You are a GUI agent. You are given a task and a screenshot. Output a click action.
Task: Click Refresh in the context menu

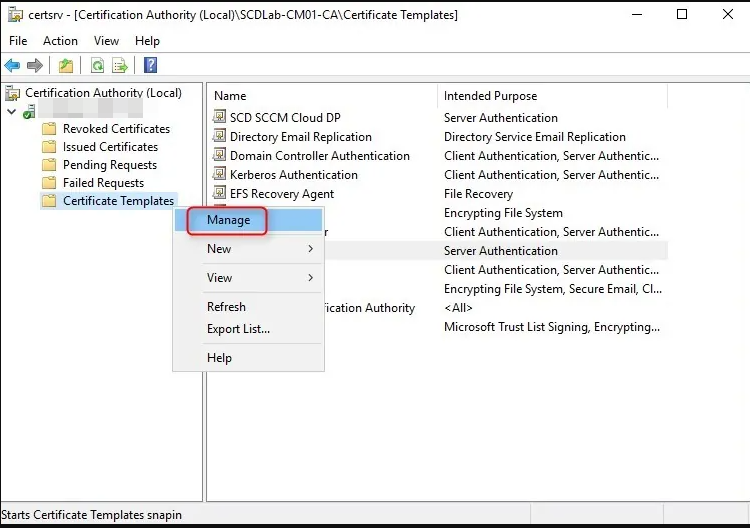[x=226, y=307]
